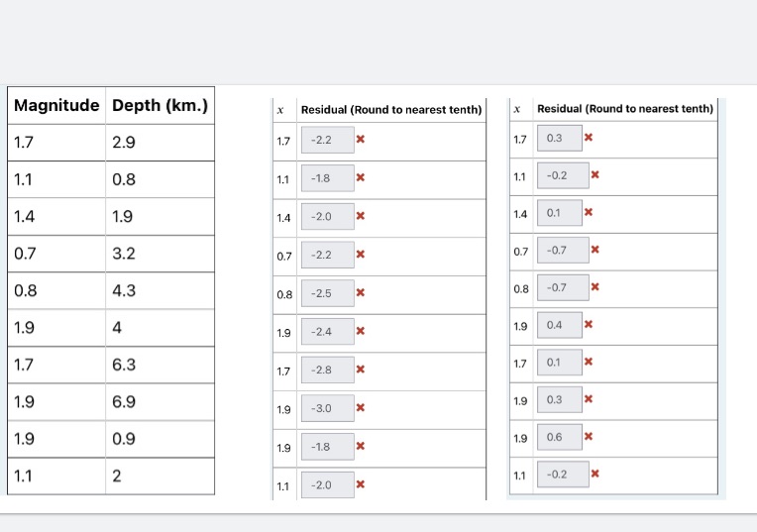Viewport: 757px width, 532px height.
Task: Click the red X beside the -2.2 field in middle table row 1.7
Action: coord(360,139)
